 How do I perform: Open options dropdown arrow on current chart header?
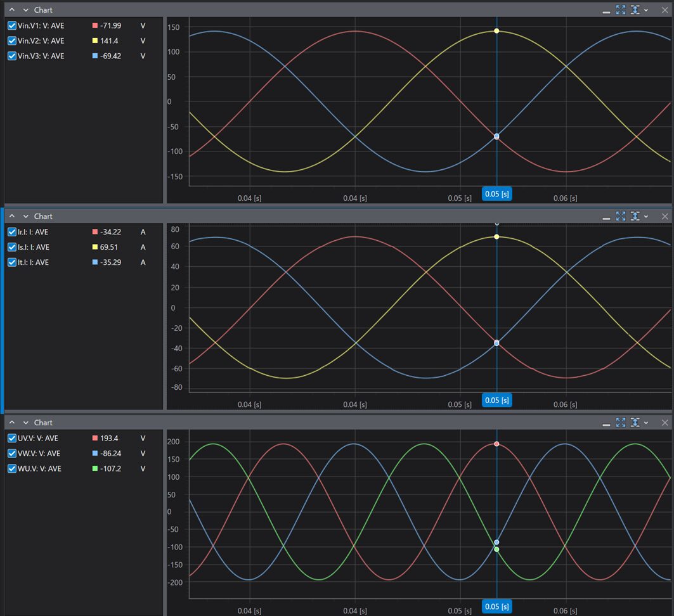point(646,217)
